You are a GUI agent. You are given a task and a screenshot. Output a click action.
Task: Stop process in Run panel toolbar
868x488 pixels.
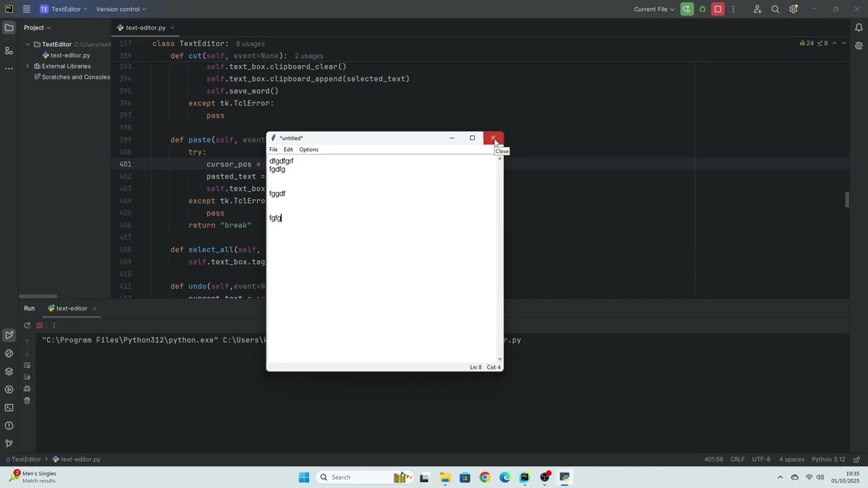point(39,325)
